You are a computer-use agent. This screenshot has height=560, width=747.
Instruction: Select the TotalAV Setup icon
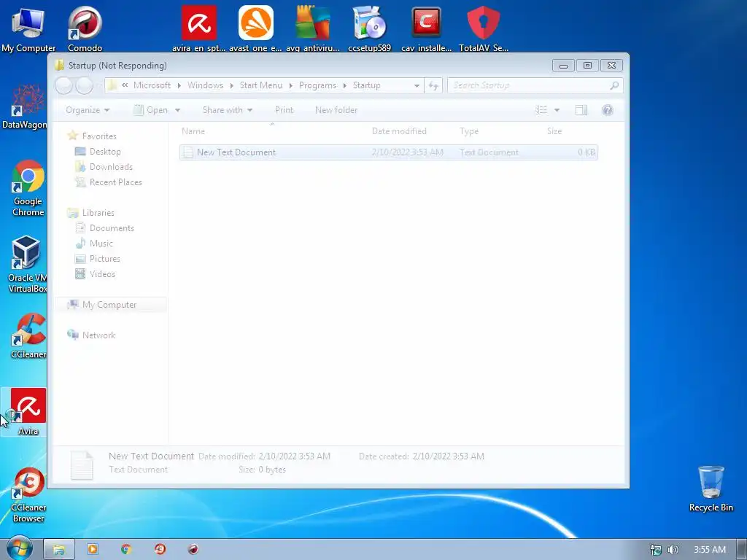(x=484, y=28)
